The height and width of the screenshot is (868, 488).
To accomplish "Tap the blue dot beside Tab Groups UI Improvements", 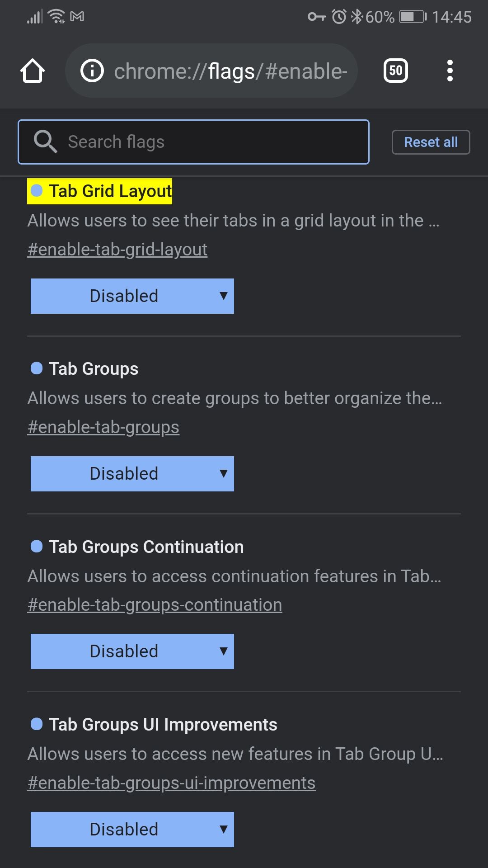I will [x=37, y=724].
